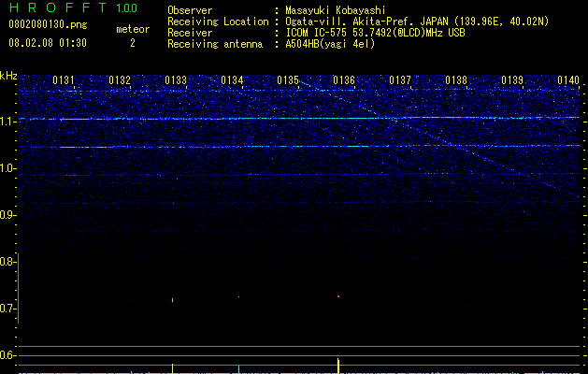The image size is (588, 374).
Task: Click the 0139 time marker
Action: 512,79
